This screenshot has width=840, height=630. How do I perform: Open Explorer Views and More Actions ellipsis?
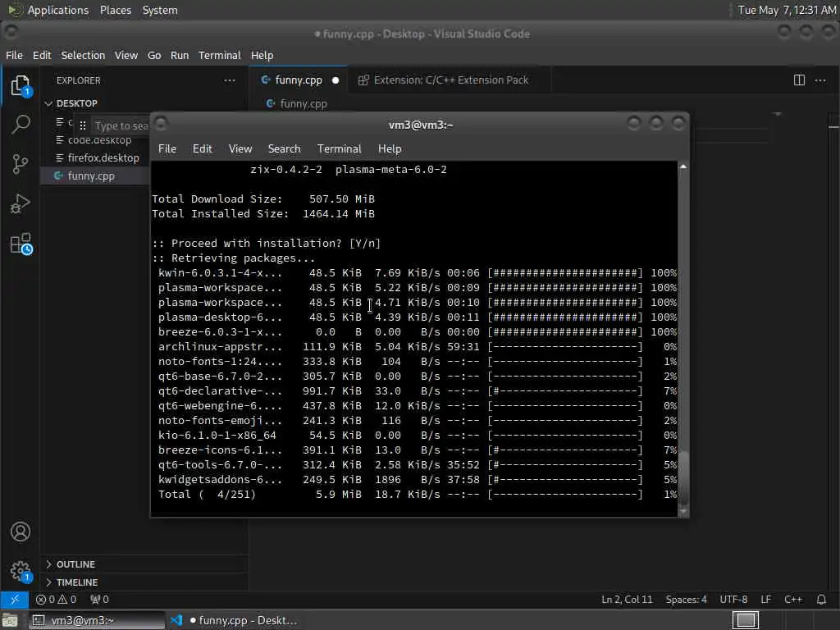[x=230, y=80]
